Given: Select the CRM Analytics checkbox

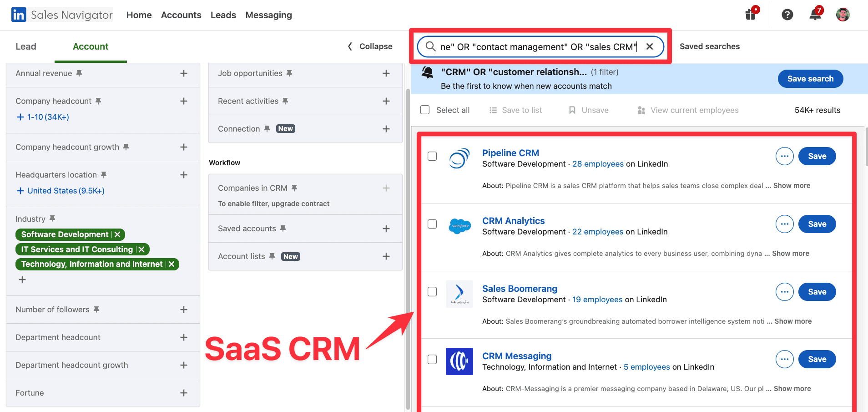Looking at the screenshot, I should pos(432,224).
